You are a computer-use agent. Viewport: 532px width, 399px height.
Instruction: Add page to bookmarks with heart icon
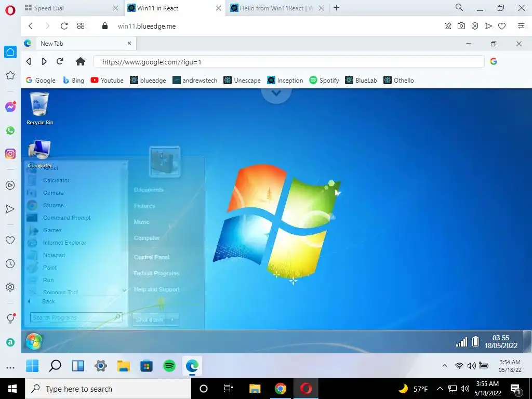[x=502, y=26]
